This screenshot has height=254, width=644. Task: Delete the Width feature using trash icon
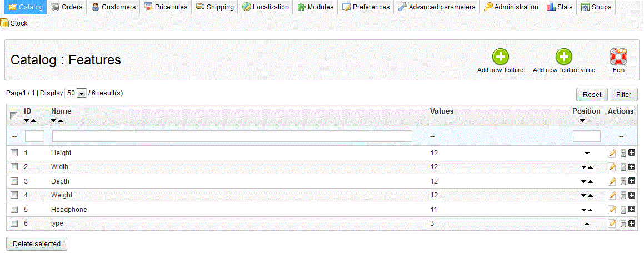coord(623,167)
